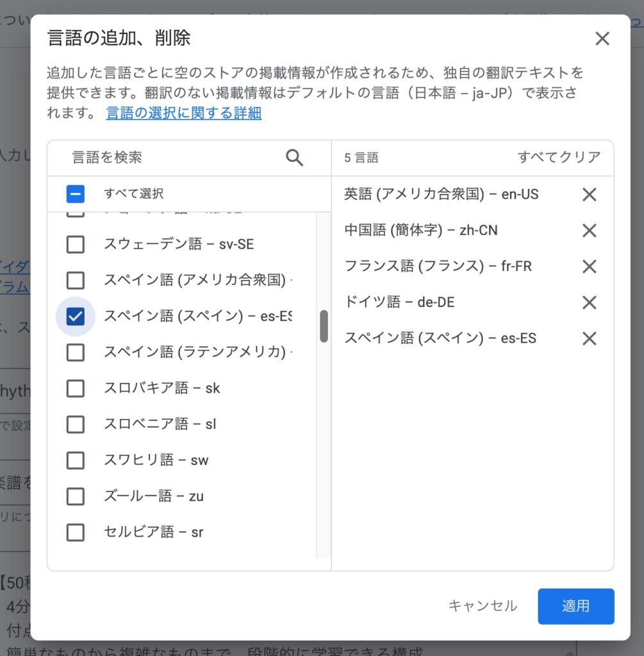Toggle the すべて選択 select-all checkbox
Image resolution: width=644 pixels, height=656 pixels.
[76, 193]
